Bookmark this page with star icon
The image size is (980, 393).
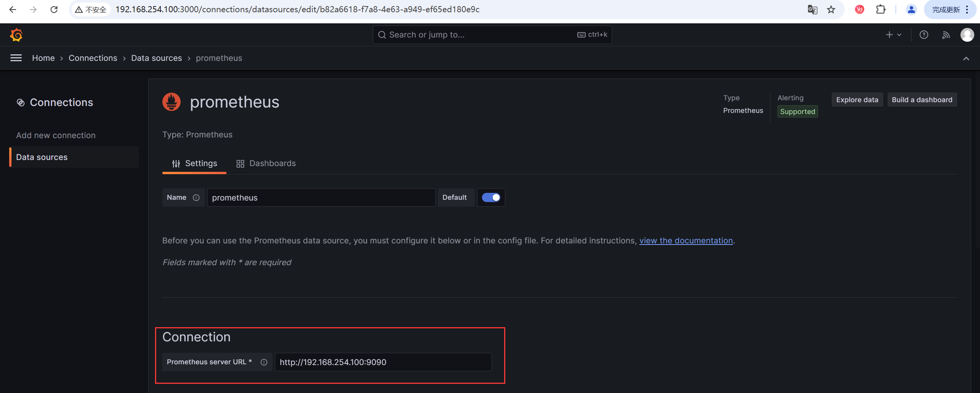pyautogui.click(x=831, y=10)
